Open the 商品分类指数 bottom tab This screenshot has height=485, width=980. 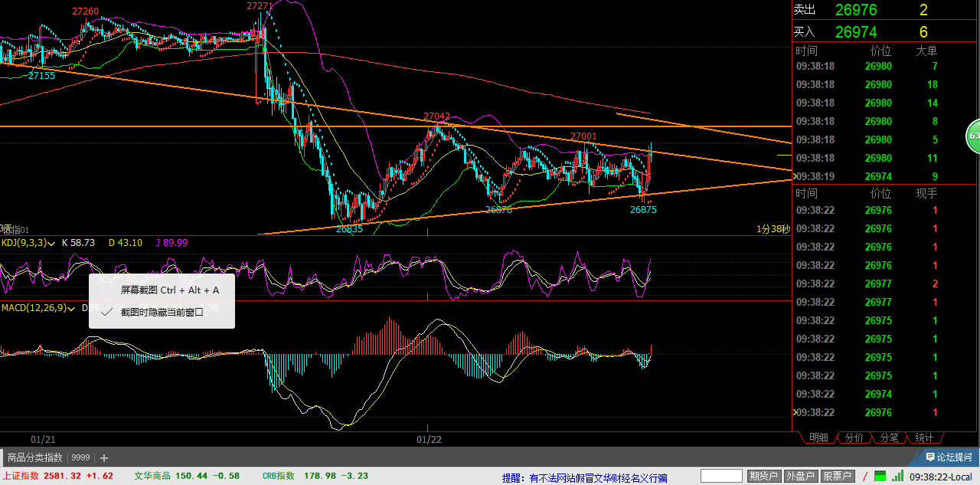point(34,457)
